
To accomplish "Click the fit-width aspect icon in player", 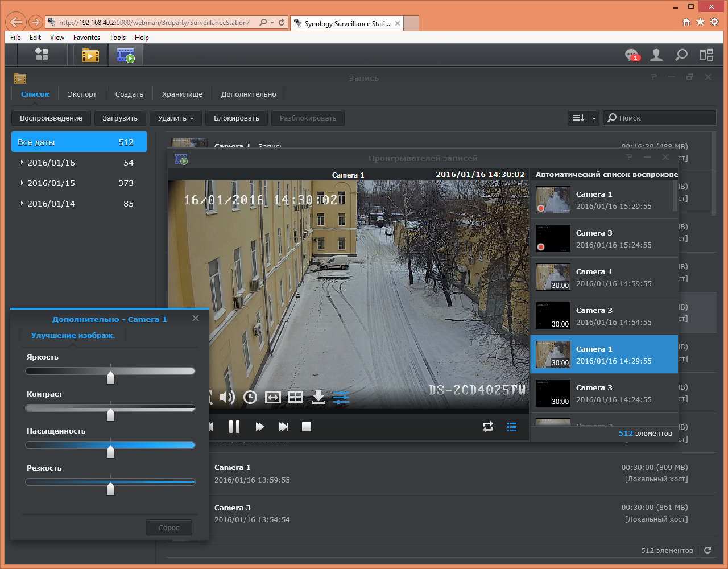I will (273, 397).
